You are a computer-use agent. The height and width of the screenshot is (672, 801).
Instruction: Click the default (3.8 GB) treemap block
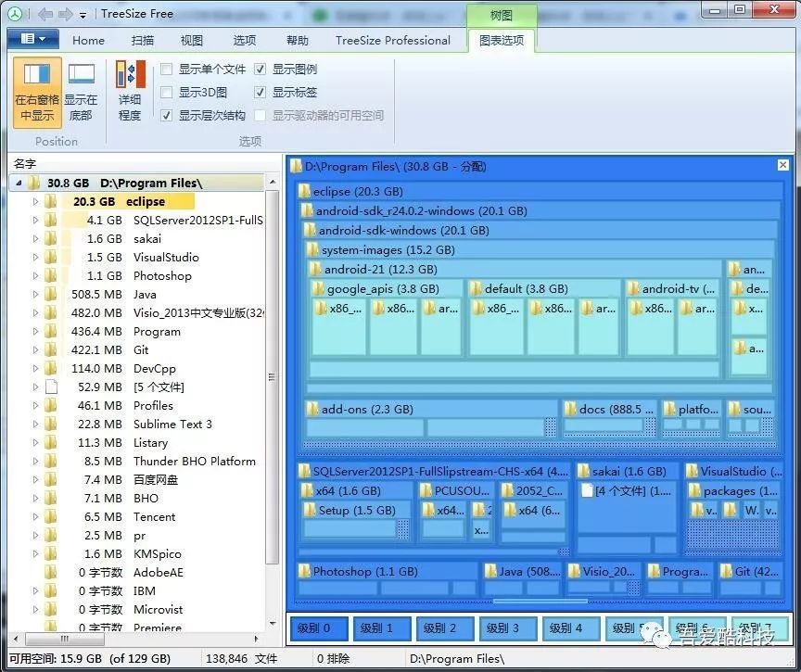tap(544, 317)
